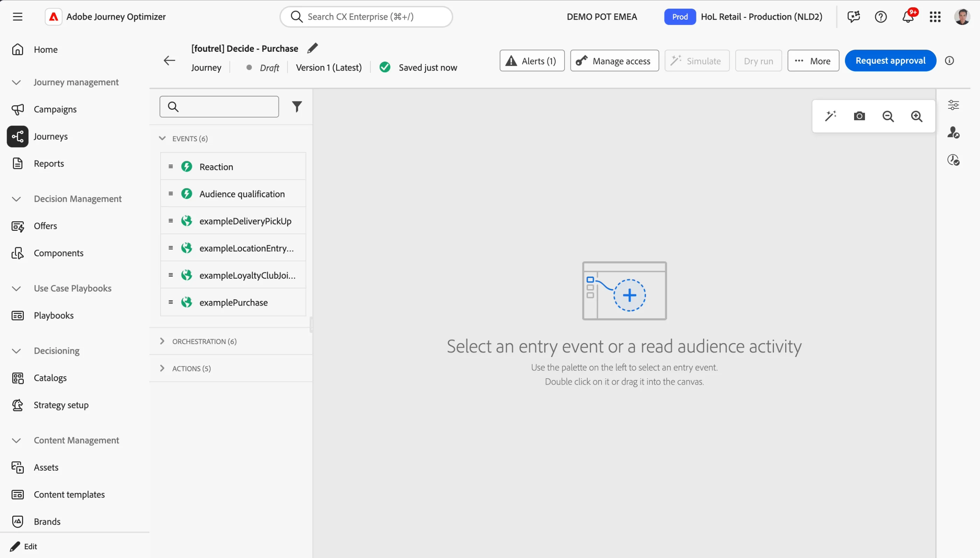Click the palette search field
Viewport: 980px width, 558px height.
coord(219,107)
